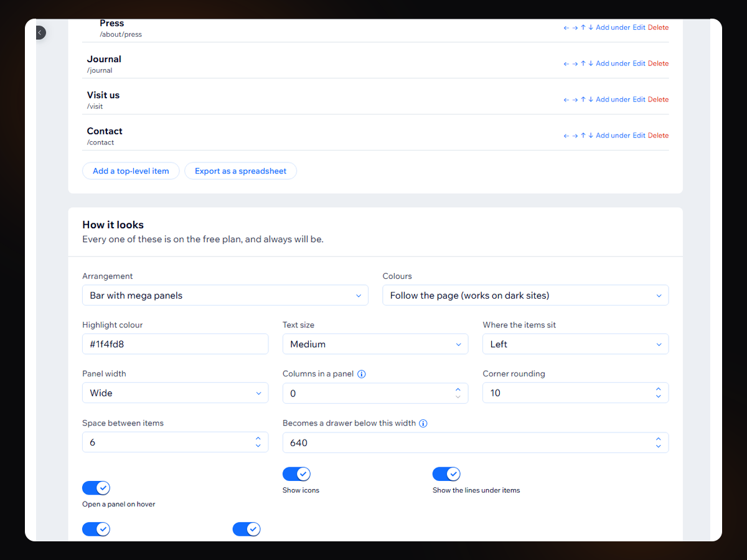Click Edit link for Contact
Screen dimensions: 747x560
[639, 136]
